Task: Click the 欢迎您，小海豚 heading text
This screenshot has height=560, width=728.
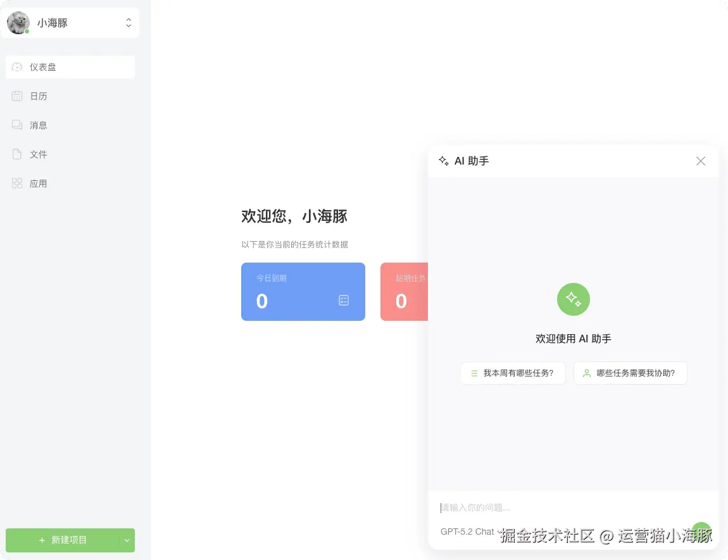Action: [294, 216]
